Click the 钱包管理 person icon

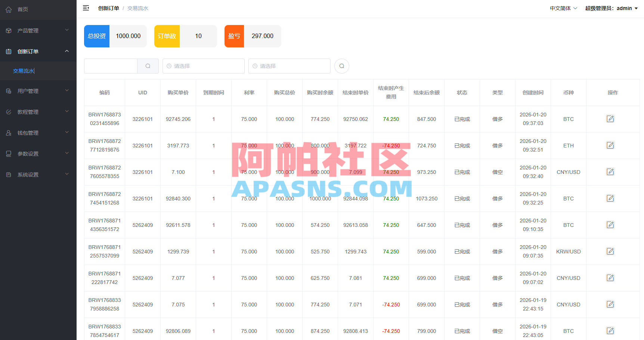click(x=9, y=133)
